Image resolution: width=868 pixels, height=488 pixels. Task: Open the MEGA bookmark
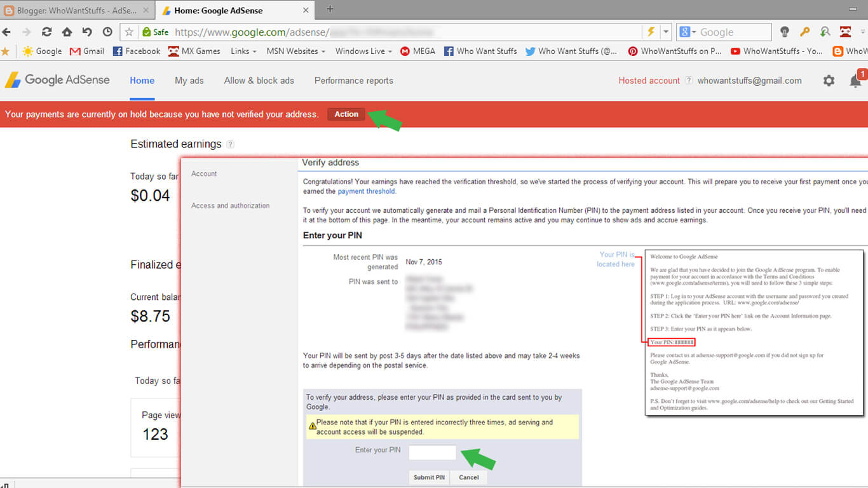point(417,51)
